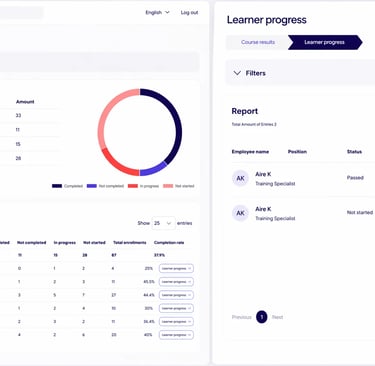Click the Not started legend swatch

(x=168, y=186)
